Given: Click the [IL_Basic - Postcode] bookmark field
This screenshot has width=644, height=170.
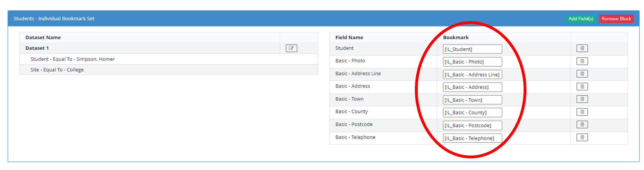Looking at the screenshot, I should tap(472, 125).
